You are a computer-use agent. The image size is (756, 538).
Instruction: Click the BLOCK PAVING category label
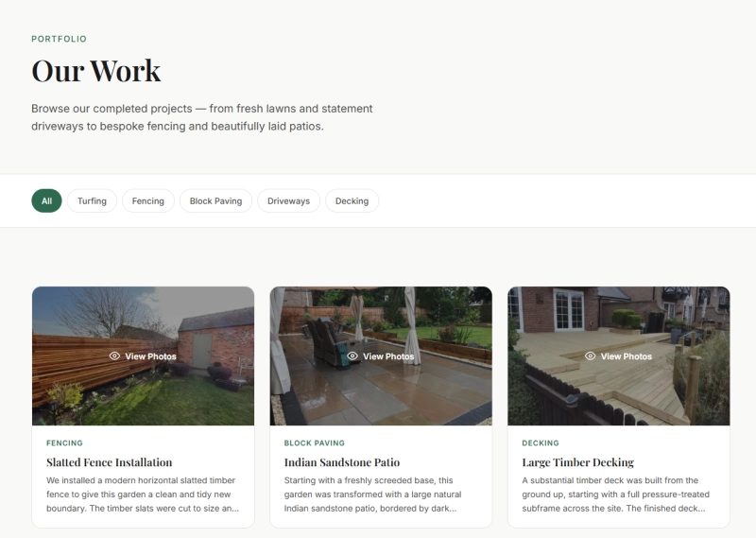coord(315,443)
